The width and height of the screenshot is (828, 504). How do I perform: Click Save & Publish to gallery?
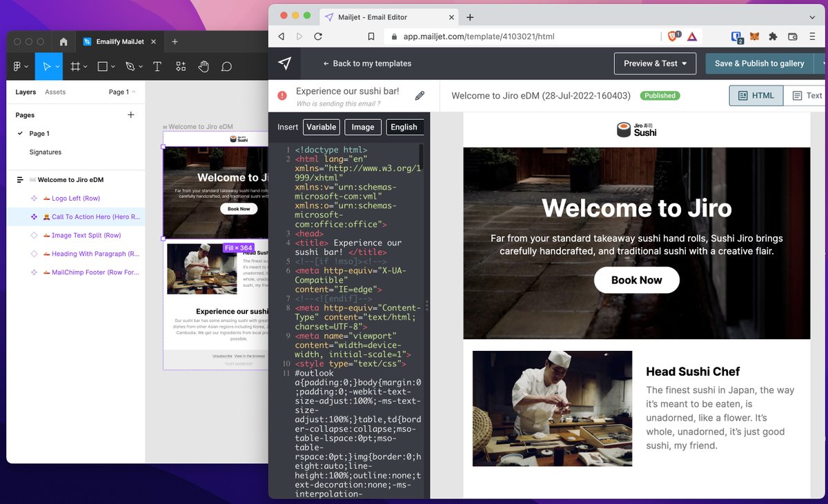pyautogui.click(x=760, y=63)
